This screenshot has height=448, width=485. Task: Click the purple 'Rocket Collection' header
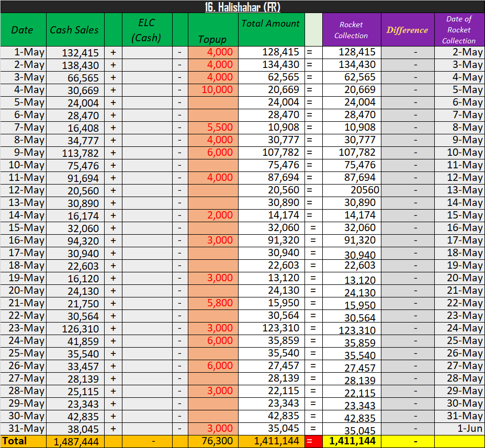tap(352, 30)
